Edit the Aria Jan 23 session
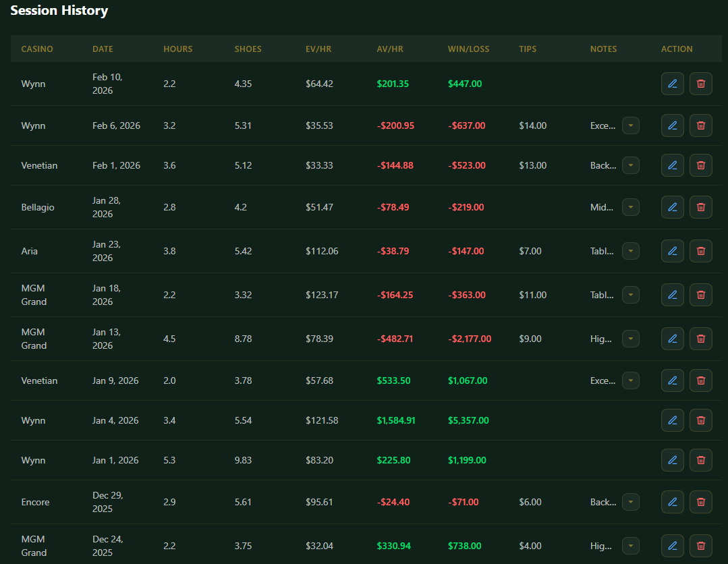This screenshot has height=564, width=728. pos(672,251)
